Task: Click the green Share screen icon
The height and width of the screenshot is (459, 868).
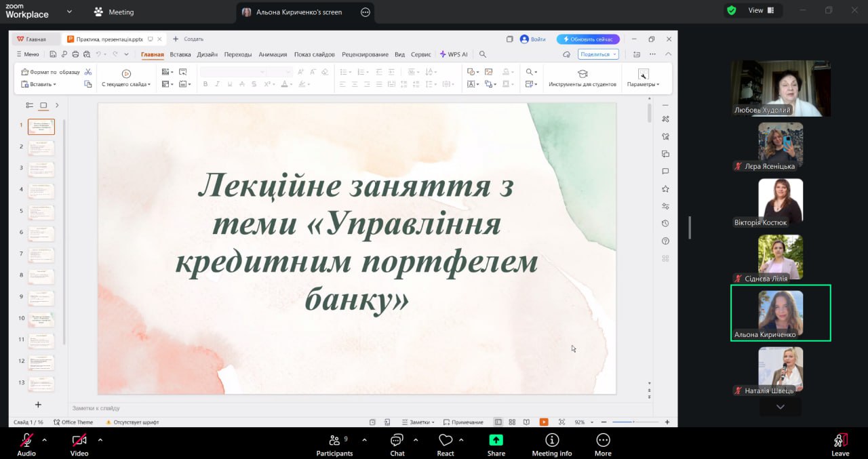Action: (496, 440)
